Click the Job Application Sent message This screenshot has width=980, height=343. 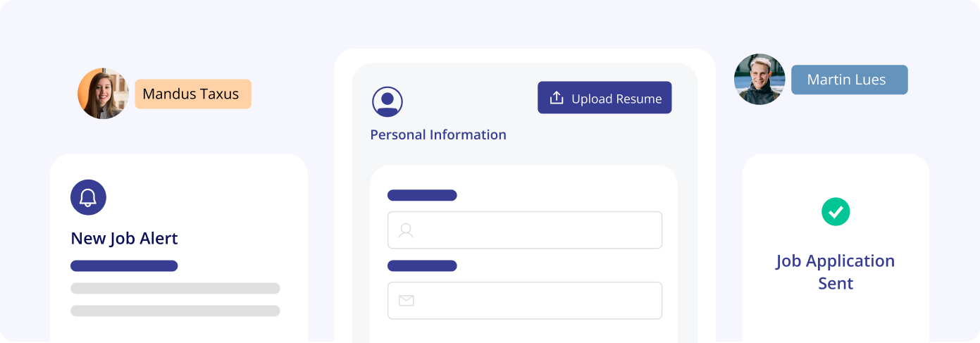(x=836, y=272)
